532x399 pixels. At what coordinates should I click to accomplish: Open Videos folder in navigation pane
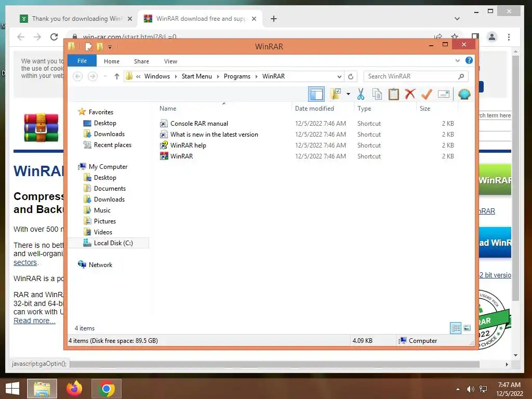103,232
